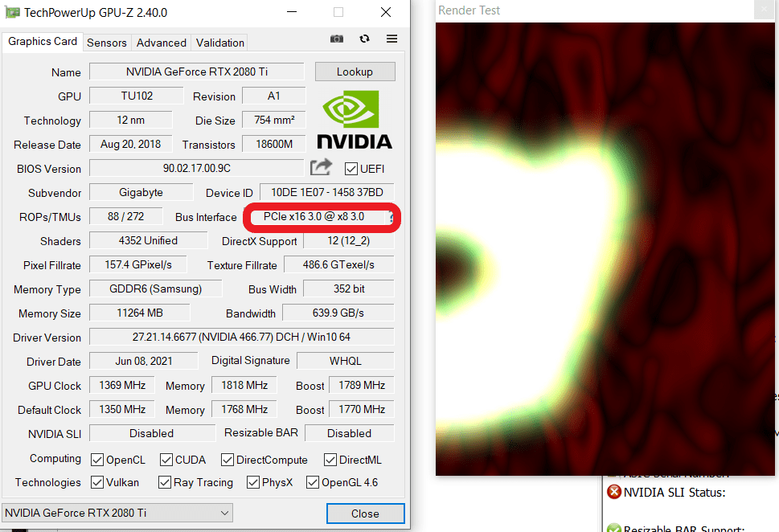Toggle the OpenCL checkbox
Screen dimensions: 779x532
(x=97, y=460)
